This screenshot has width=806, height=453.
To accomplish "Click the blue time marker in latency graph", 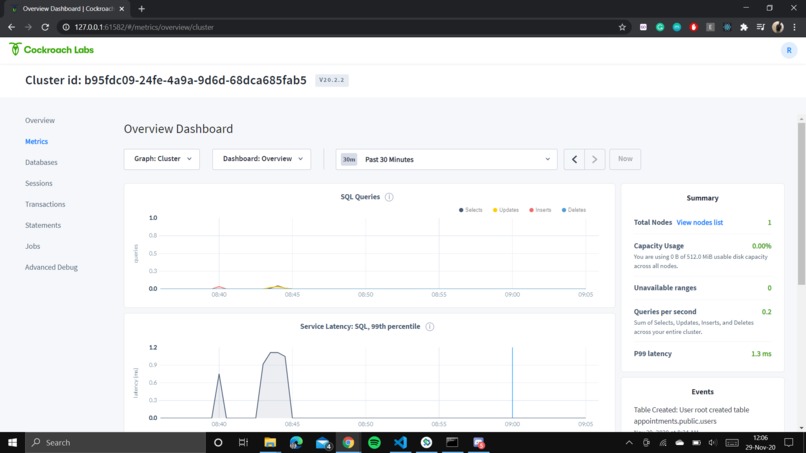I will coord(512,383).
